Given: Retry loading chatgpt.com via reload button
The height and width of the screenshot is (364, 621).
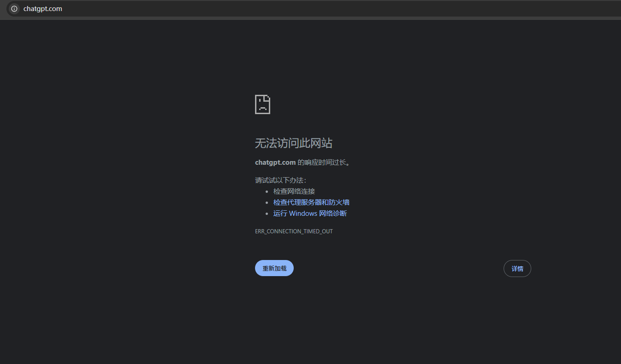Looking at the screenshot, I should click(274, 268).
